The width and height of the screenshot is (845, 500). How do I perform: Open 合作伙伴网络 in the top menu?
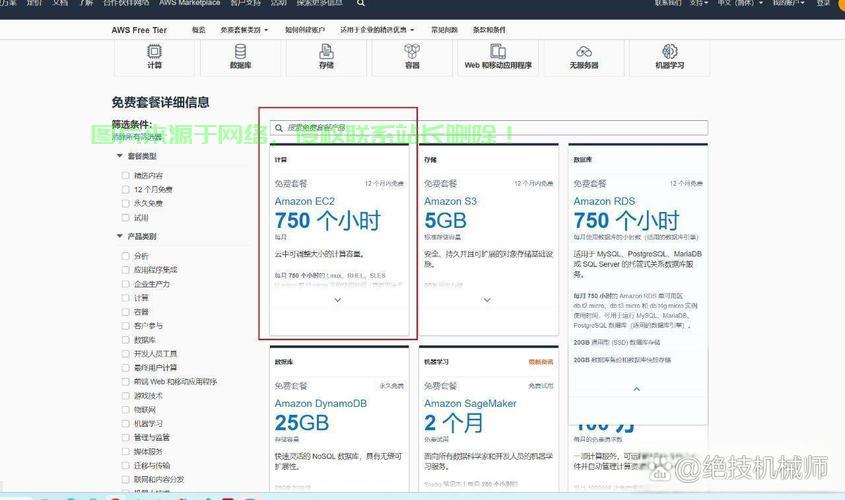[126, 3]
